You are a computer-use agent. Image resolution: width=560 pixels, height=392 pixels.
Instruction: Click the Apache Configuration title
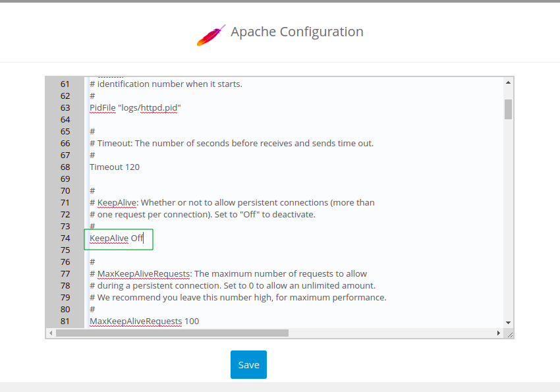297,32
